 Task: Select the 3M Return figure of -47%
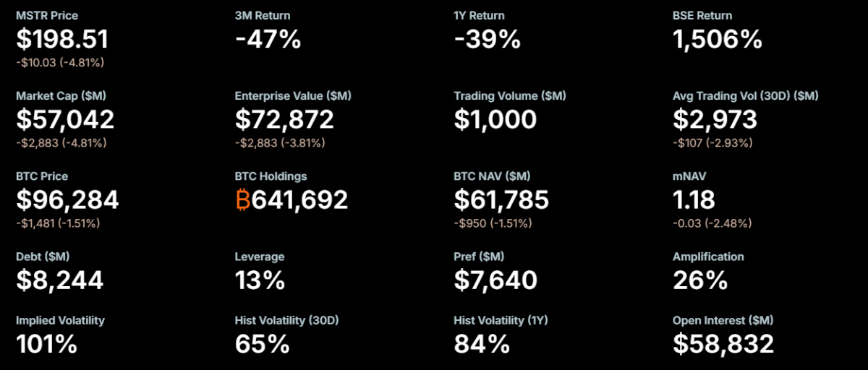[x=268, y=39]
